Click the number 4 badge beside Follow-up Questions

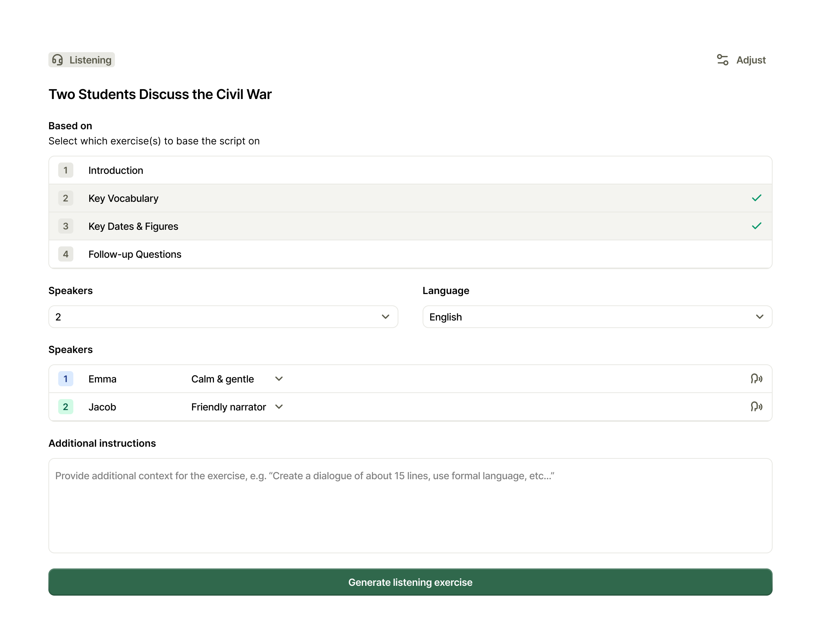click(66, 254)
